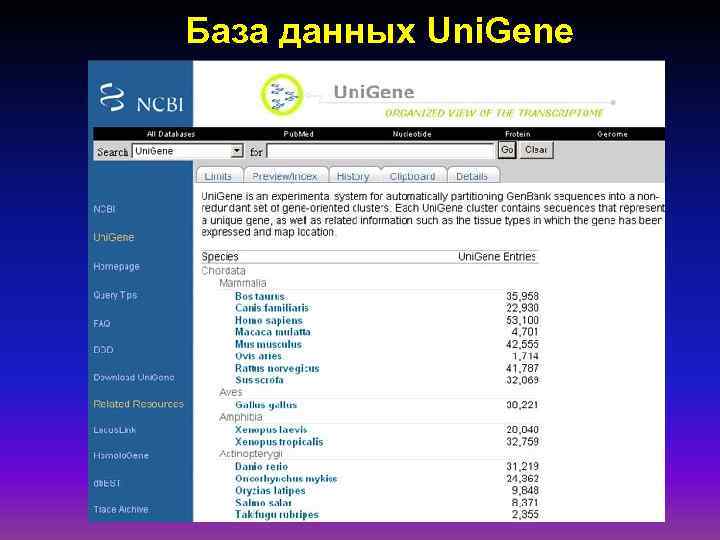Open the Oryzias latipes species link
This screenshot has width=720, height=540.
pyautogui.click(x=270, y=490)
